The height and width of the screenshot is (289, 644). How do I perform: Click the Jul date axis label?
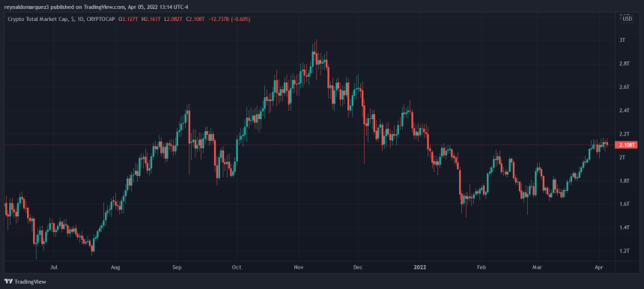point(53,267)
